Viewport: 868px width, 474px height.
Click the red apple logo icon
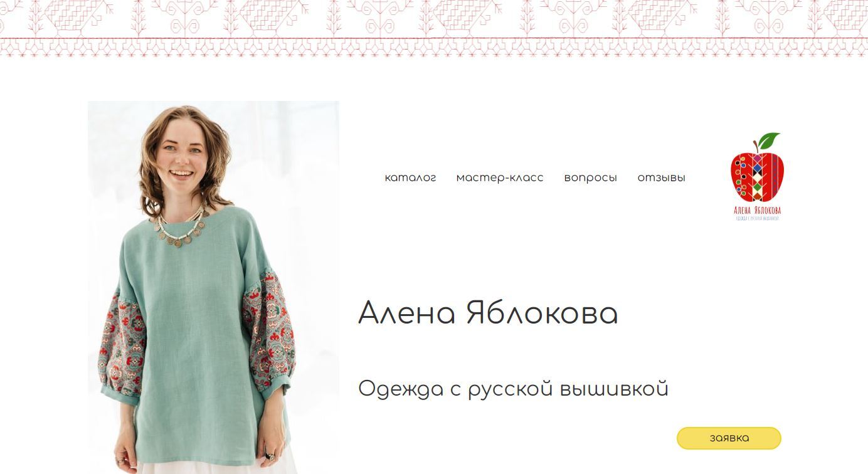point(758,176)
